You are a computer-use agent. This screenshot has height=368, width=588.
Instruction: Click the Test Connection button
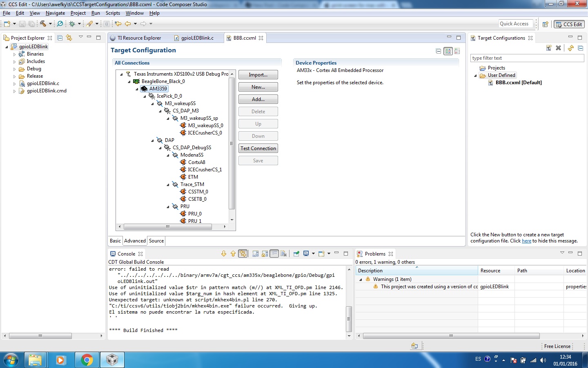[x=258, y=148]
